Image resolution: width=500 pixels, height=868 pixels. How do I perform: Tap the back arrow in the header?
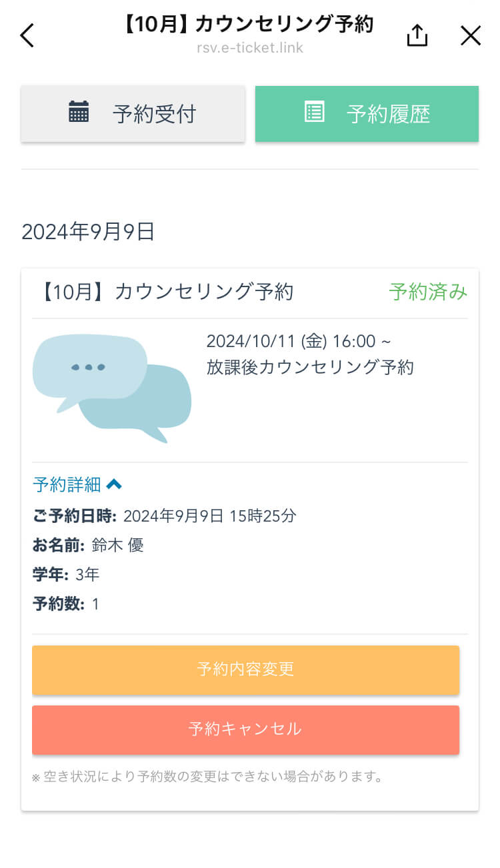pos(27,36)
